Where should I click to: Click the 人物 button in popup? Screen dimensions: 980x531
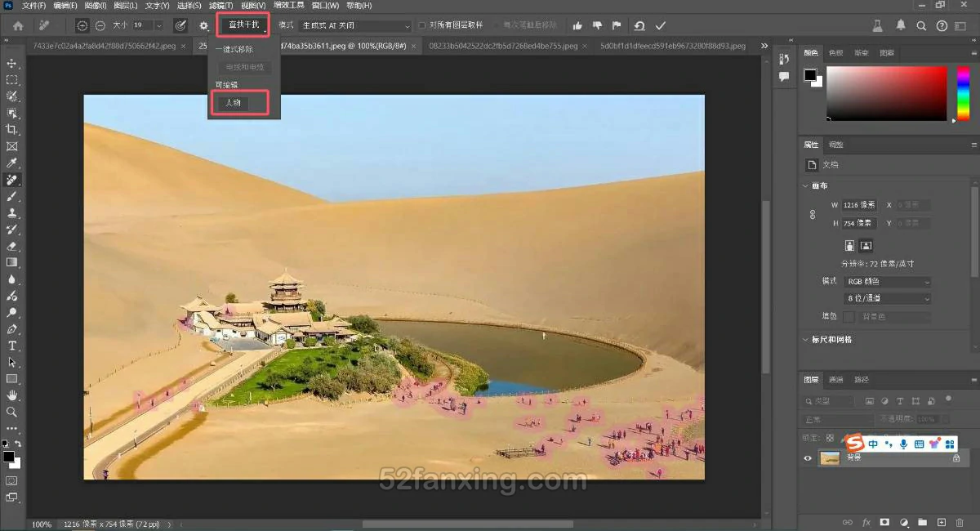233,103
